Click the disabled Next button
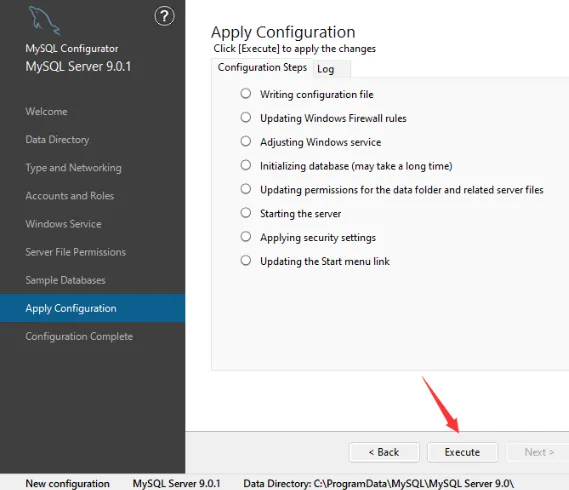Screen dimensions: 569x490 pyautogui.click(x=539, y=452)
